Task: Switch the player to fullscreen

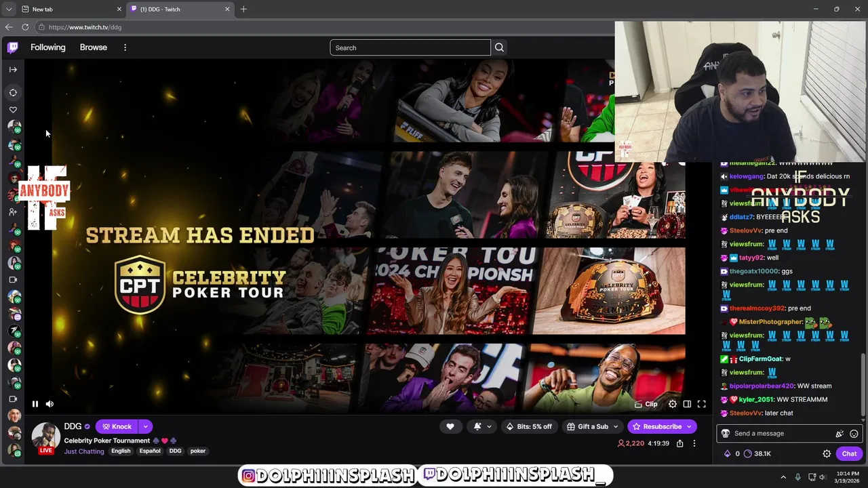Action: 702,404
